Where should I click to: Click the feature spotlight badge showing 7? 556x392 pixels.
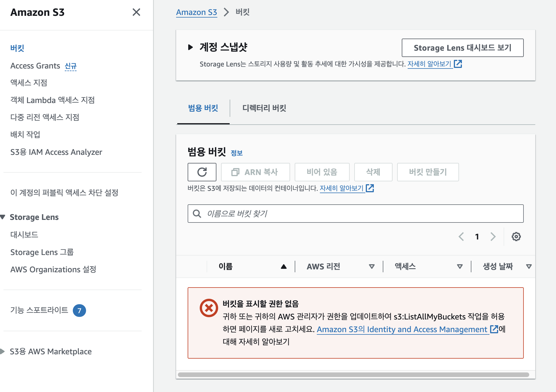pos(79,311)
